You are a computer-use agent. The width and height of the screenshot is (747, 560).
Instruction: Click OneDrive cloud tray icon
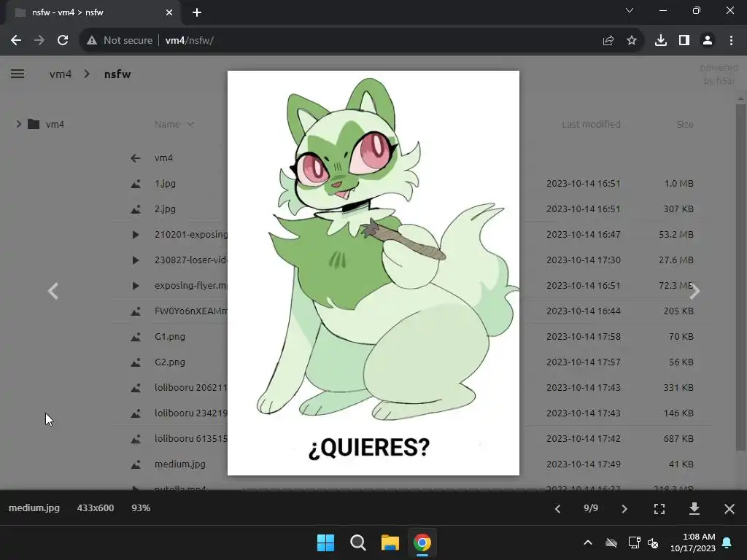[611, 542]
